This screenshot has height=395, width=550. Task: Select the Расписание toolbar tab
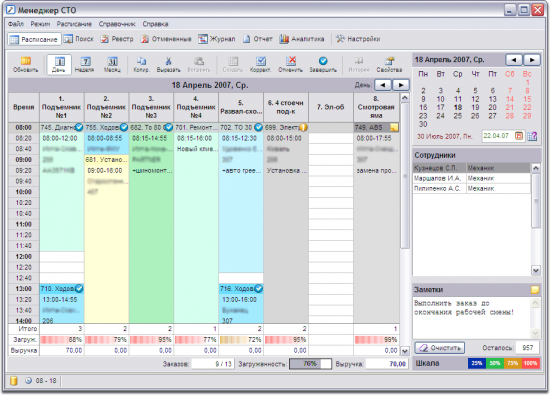[34, 39]
